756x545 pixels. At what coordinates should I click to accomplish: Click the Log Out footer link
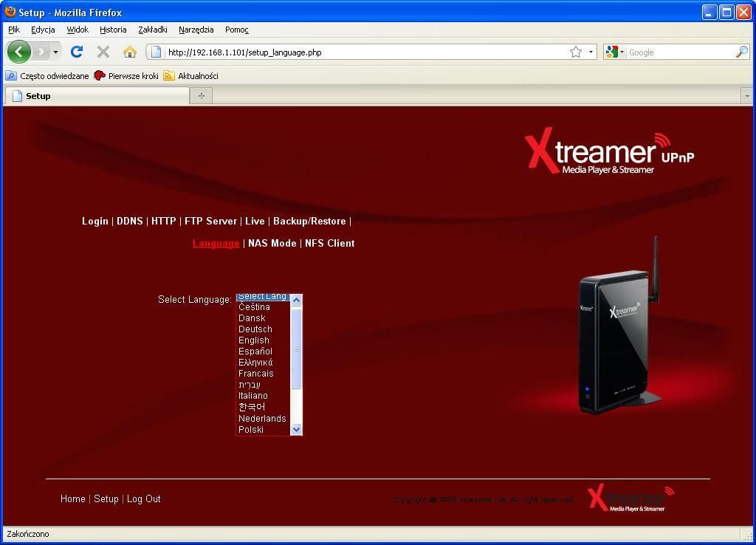click(x=144, y=498)
